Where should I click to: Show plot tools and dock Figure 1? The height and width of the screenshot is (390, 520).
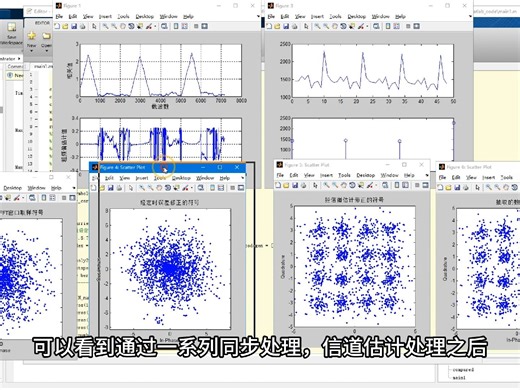tap(204, 26)
